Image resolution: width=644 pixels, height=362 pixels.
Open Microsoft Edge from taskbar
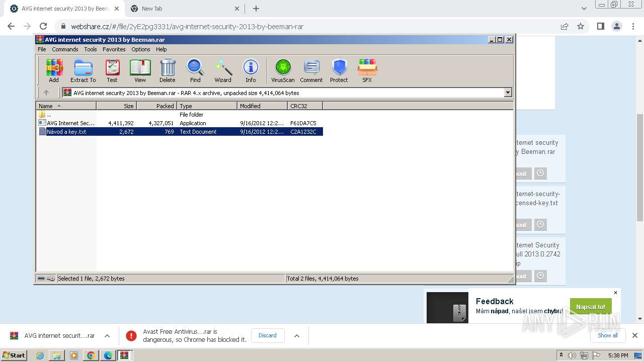(x=108, y=355)
